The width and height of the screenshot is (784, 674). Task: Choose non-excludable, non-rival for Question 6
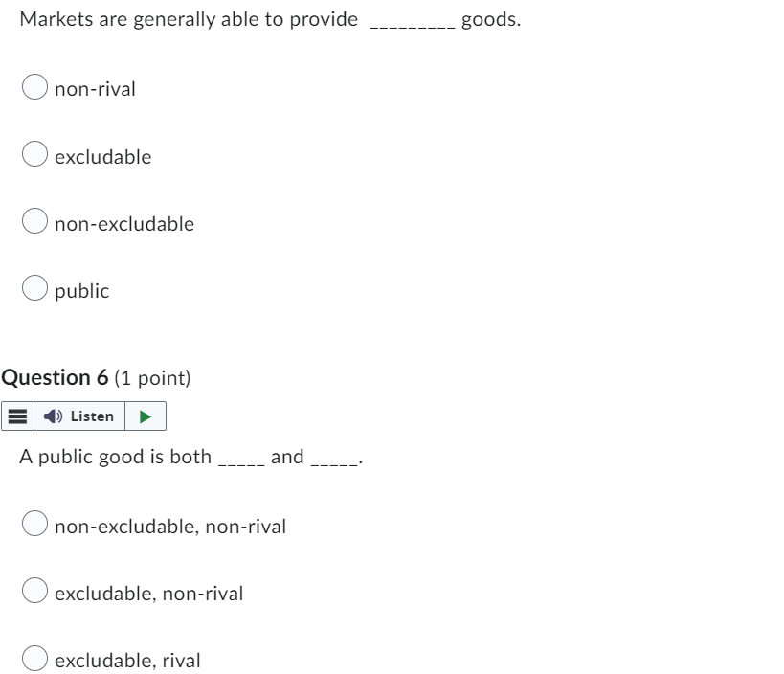(x=34, y=526)
